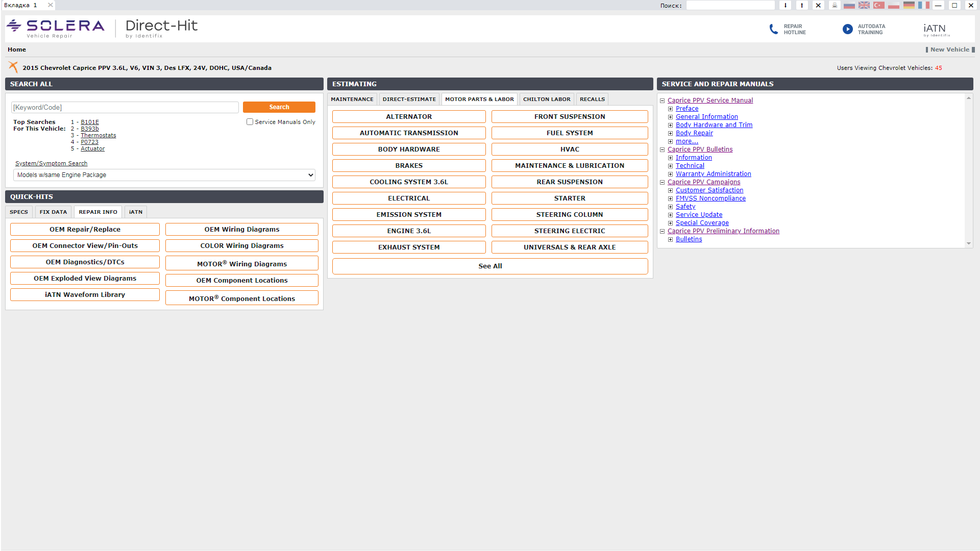Image resolution: width=980 pixels, height=551 pixels.
Task: Click the Solera Vehicle Repair logo
Action: [x=55, y=29]
